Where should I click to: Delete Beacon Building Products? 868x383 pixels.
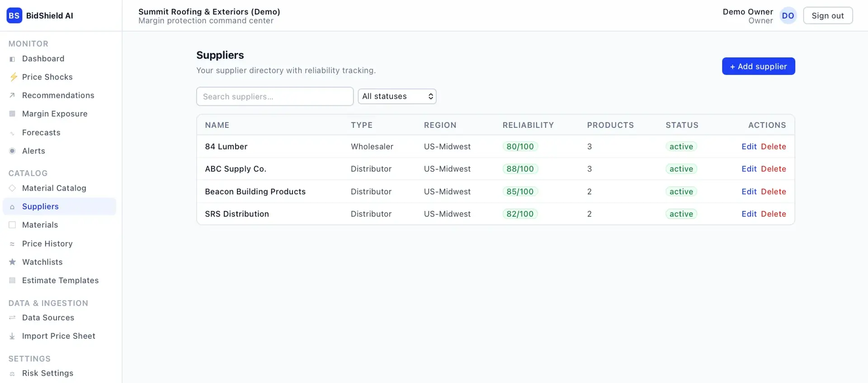774,191
